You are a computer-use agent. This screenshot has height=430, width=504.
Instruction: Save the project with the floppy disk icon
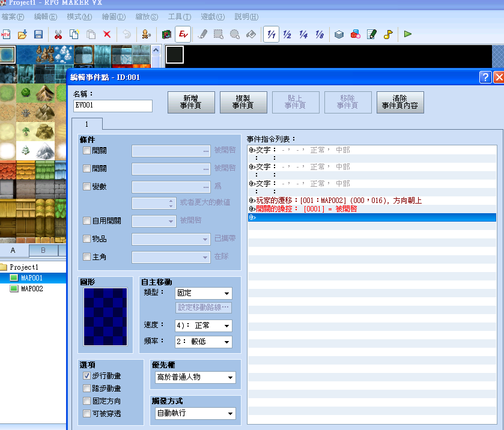click(38, 34)
